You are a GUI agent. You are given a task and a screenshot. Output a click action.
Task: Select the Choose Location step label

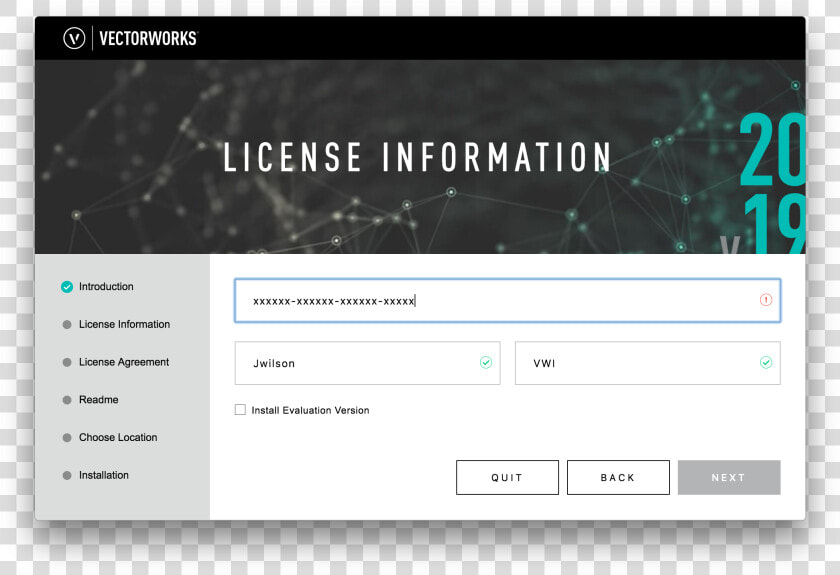pyautogui.click(x=118, y=437)
